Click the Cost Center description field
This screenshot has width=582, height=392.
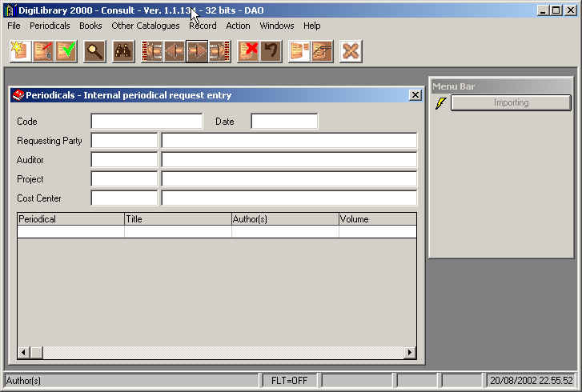click(x=289, y=198)
